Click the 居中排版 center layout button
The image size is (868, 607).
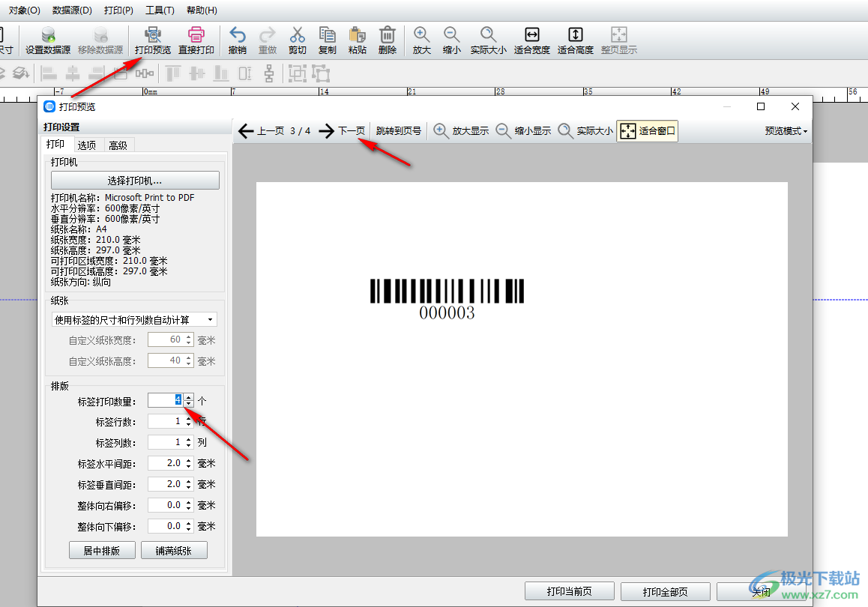(x=102, y=551)
